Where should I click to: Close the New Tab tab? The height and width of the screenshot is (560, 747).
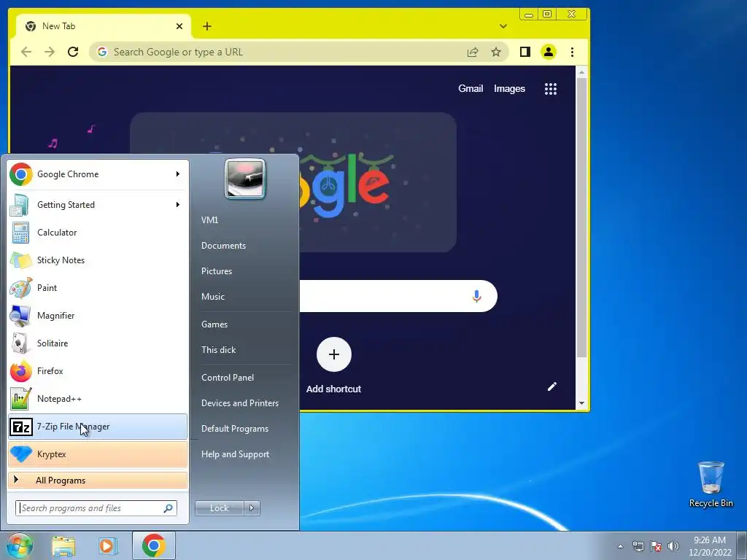click(179, 26)
